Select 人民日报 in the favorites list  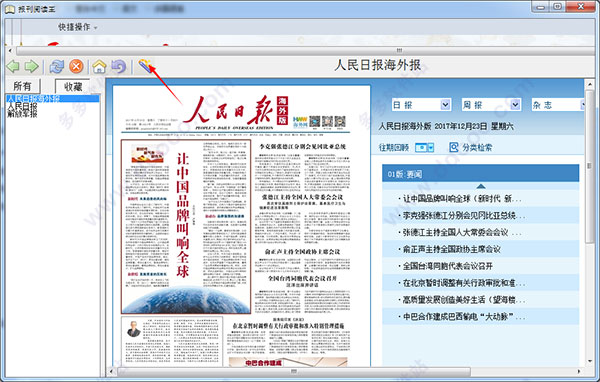click(x=23, y=105)
